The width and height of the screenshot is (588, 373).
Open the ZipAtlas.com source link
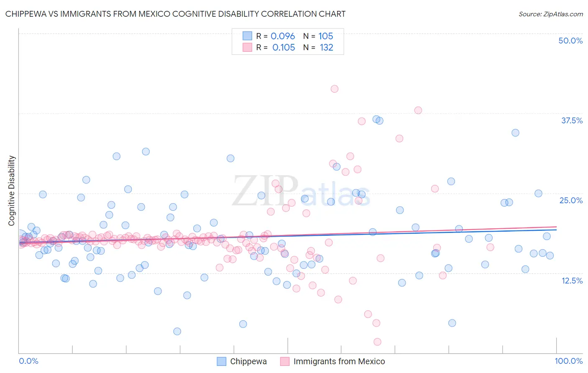(551, 14)
